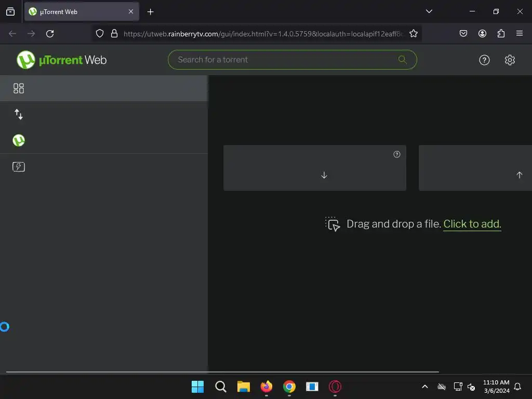Click the small help icon on download card
Screen dimensions: 532x399
click(396, 154)
